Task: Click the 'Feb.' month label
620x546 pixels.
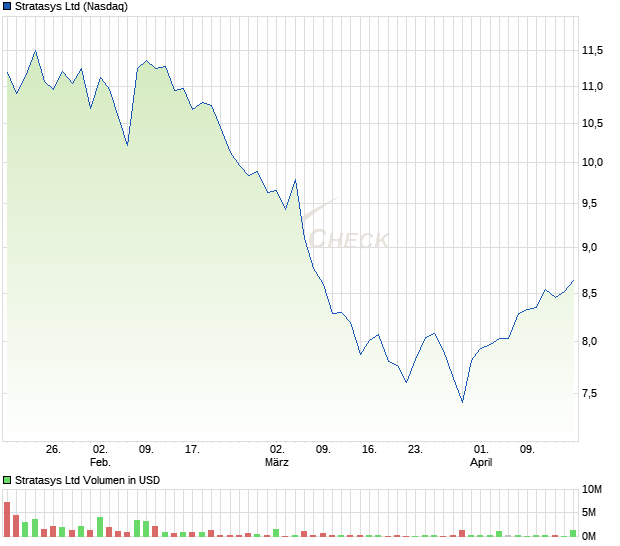Action: tap(100, 462)
